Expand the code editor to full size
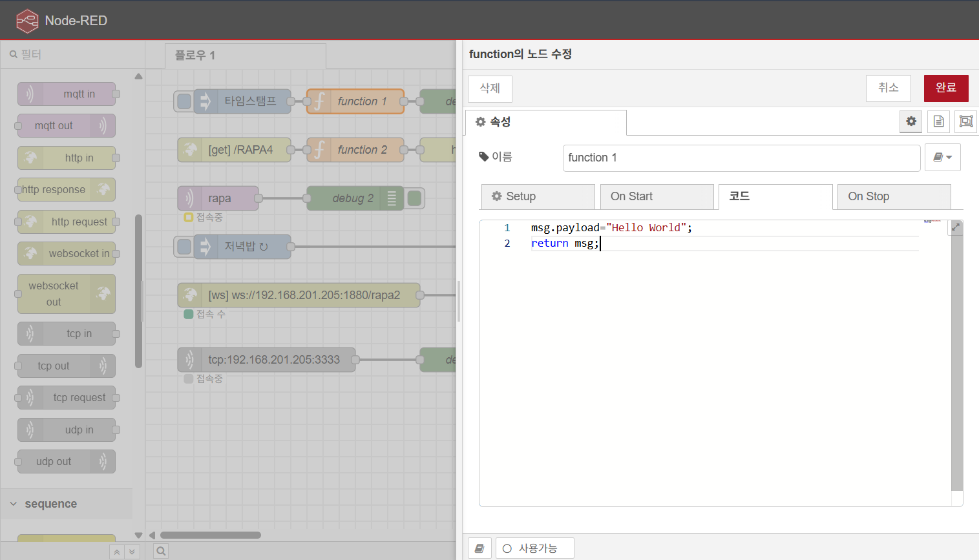The height and width of the screenshot is (560, 979). 955,227
